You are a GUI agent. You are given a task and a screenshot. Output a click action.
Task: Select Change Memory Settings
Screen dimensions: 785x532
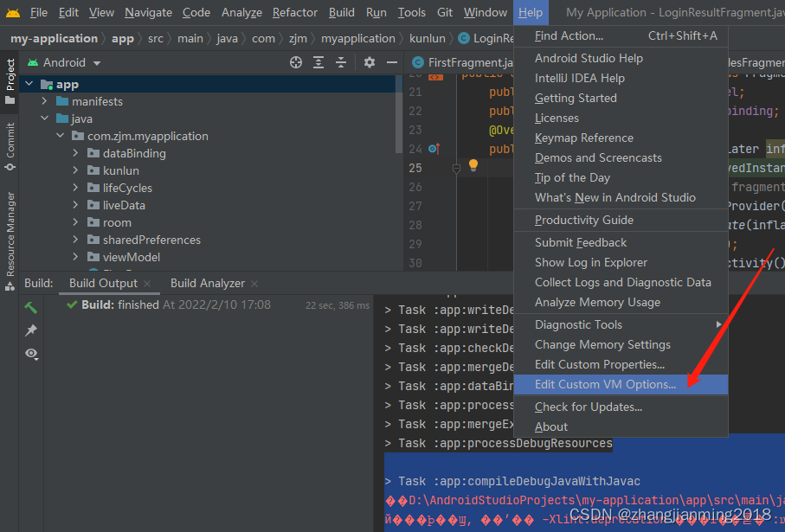coord(621,344)
